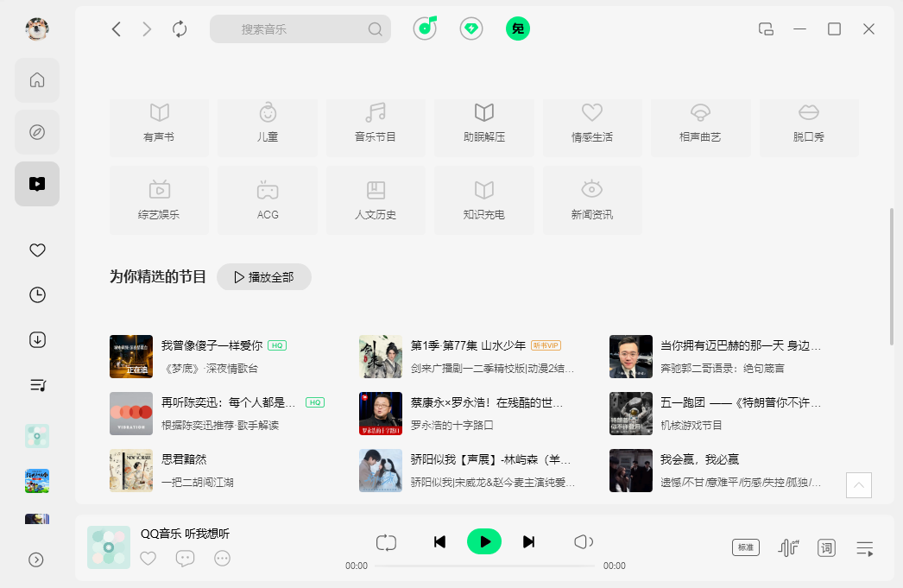Open the 音乐节目 category

click(376, 127)
